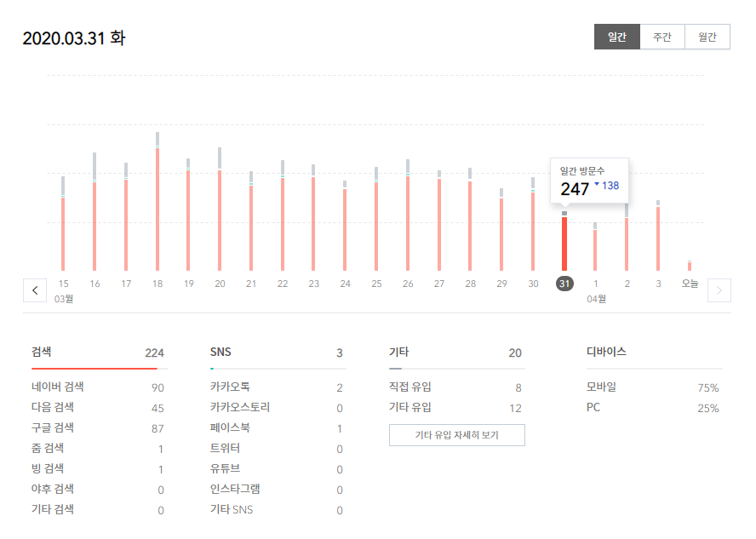The image size is (756, 539).
Task: Click the 모바일 75% row
Action: [x=653, y=387]
